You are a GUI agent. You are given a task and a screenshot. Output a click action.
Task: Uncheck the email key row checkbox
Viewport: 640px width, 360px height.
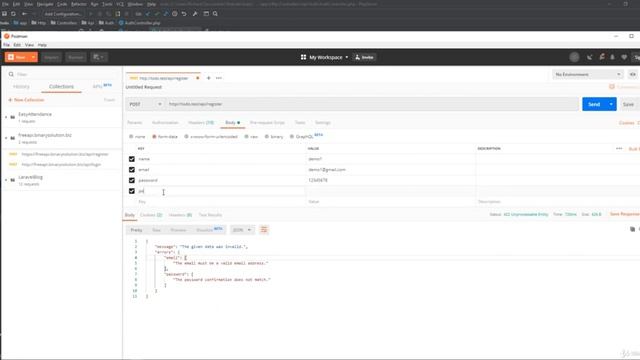coord(132,169)
